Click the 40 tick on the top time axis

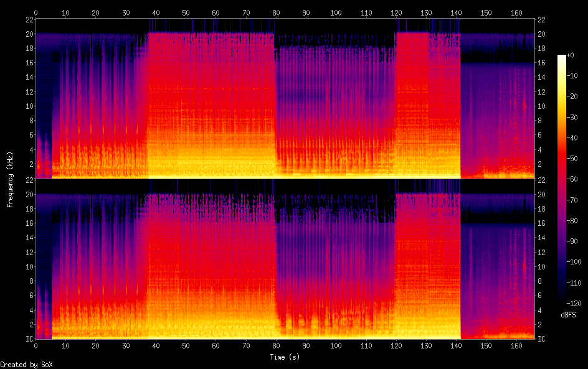(155, 12)
